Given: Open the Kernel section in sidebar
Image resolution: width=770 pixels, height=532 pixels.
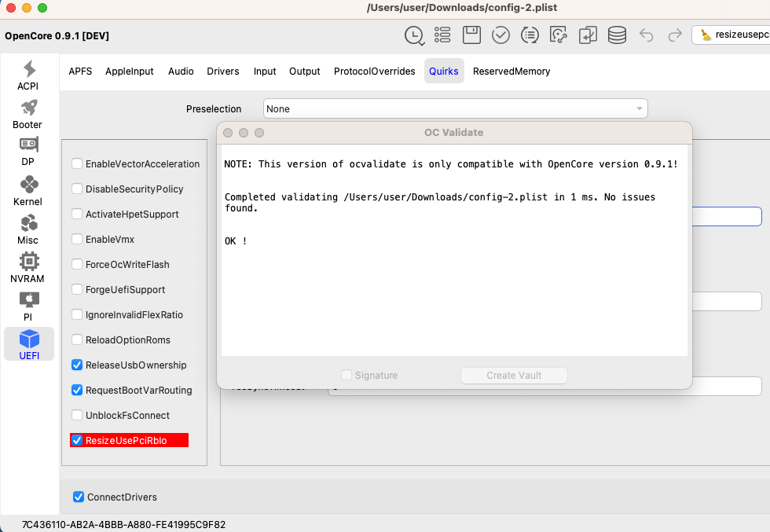Looking at the screenshot, I should [x=28, y=191].
